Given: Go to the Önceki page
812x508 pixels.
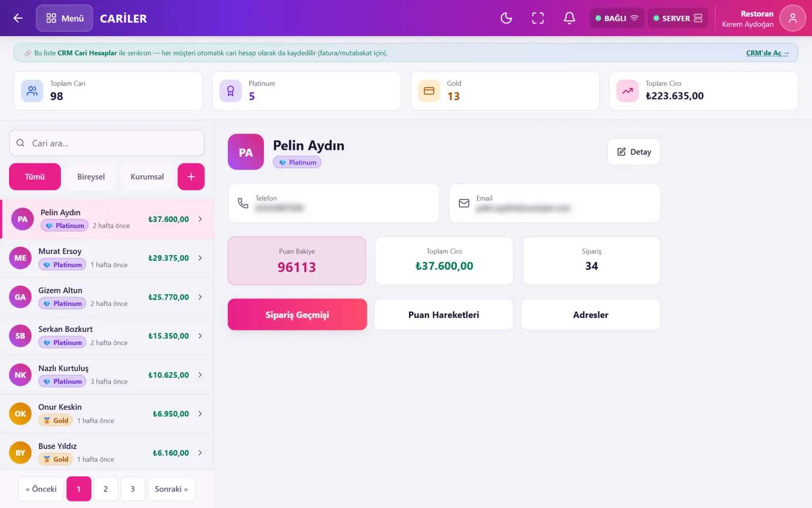Looking at the screenshot, I should (41, 489).
